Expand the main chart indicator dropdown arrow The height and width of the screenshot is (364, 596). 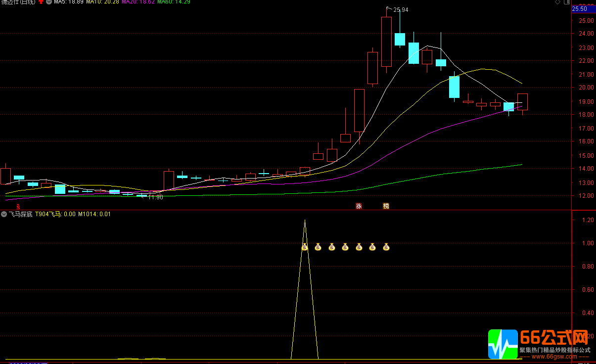48,2
